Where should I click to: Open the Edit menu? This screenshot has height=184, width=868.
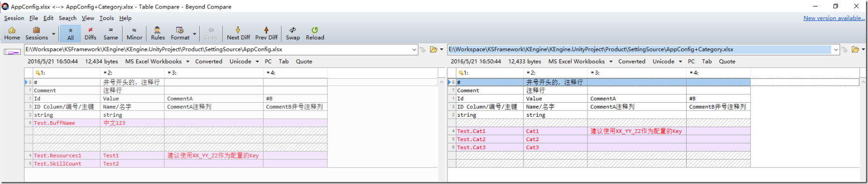(x=48, y=18)
